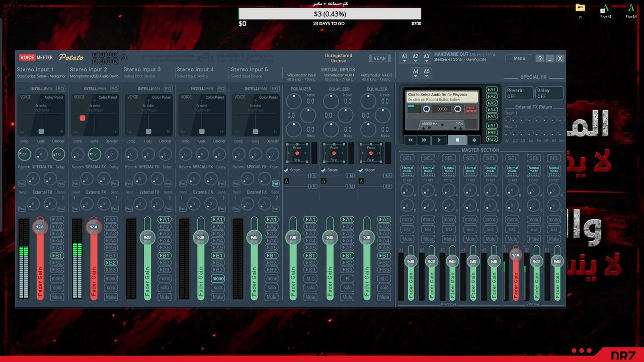Toggle Delay OFF in Special FX
This screenshot has width=644, height=362.
549,94
